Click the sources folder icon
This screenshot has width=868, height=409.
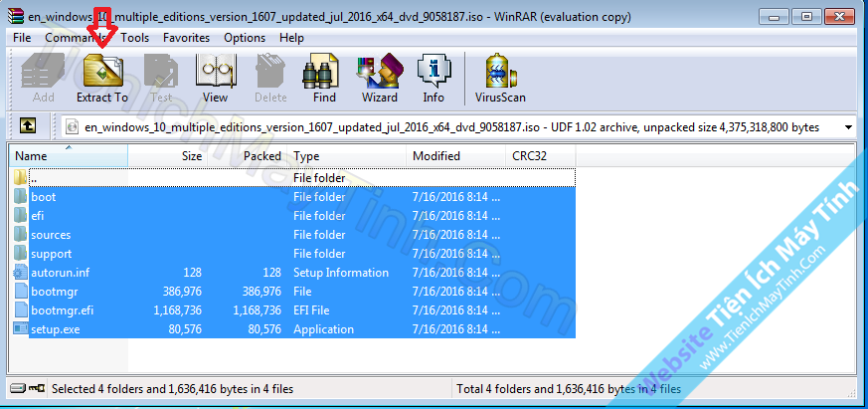pyautogui.click(x=21, y=235)
